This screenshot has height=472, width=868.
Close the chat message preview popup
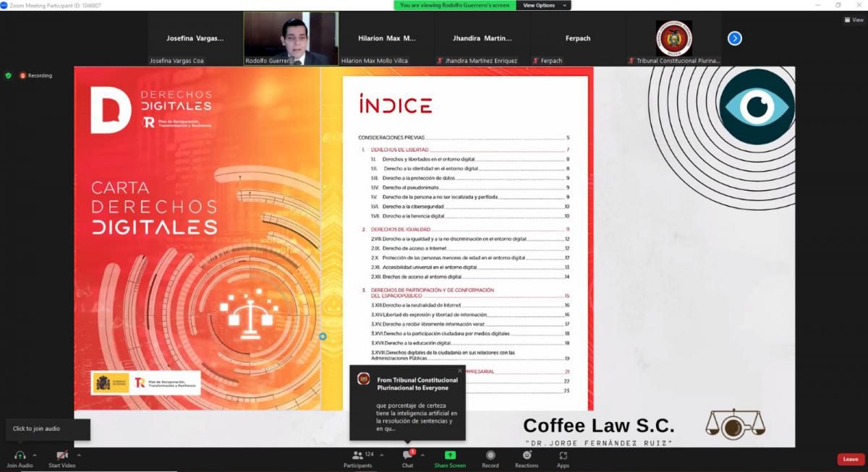(459, 371)
